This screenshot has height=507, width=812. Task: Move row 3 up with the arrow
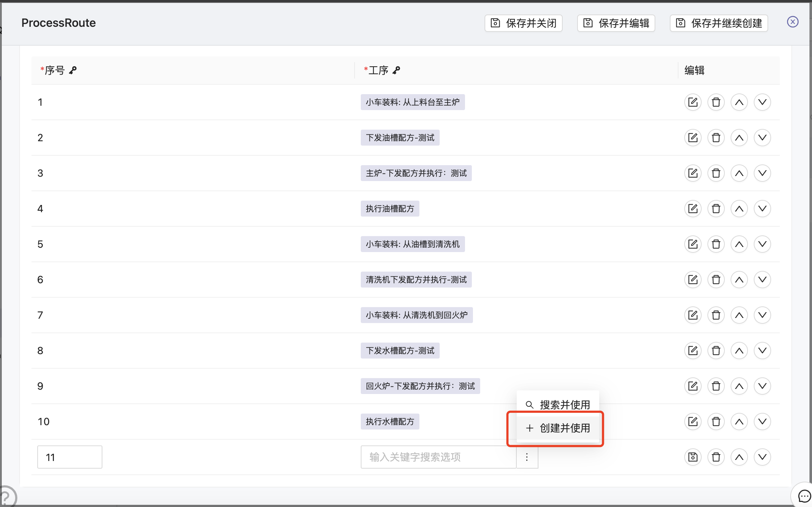[739, 173]
